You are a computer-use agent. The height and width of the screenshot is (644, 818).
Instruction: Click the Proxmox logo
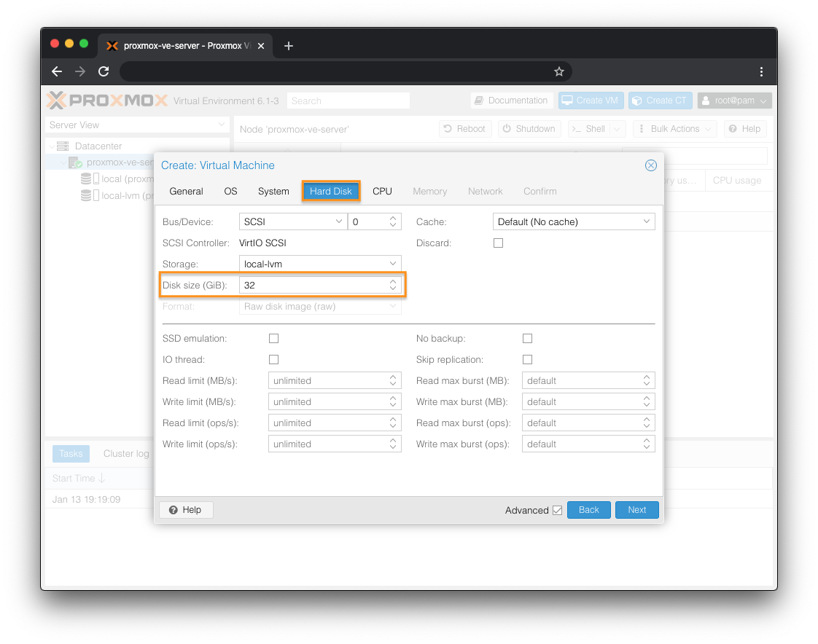[x=107, y=100]
